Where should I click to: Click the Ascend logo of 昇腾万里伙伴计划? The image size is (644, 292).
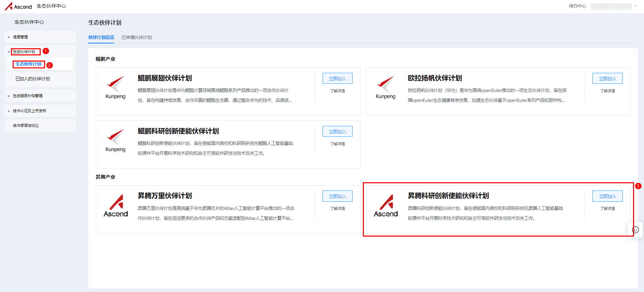(x=116, y=205)
